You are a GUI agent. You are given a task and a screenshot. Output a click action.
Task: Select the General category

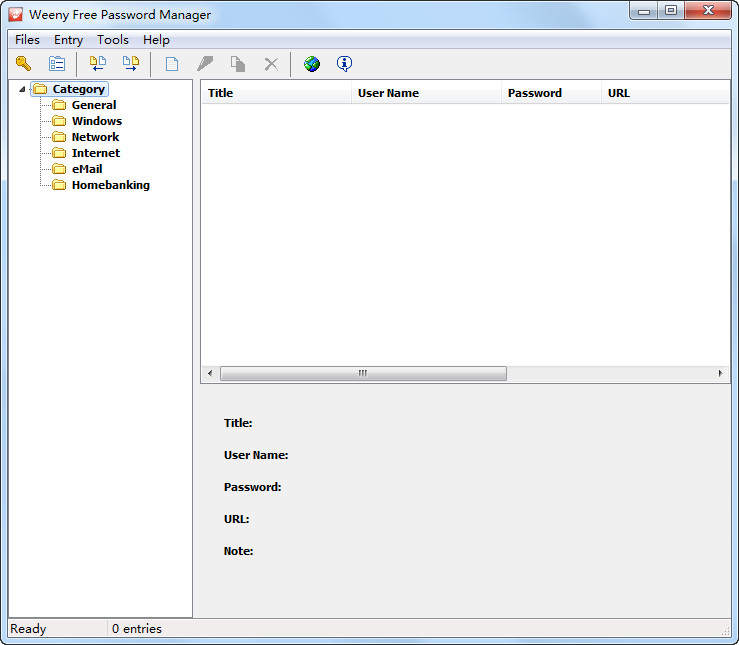coord(94,105)
